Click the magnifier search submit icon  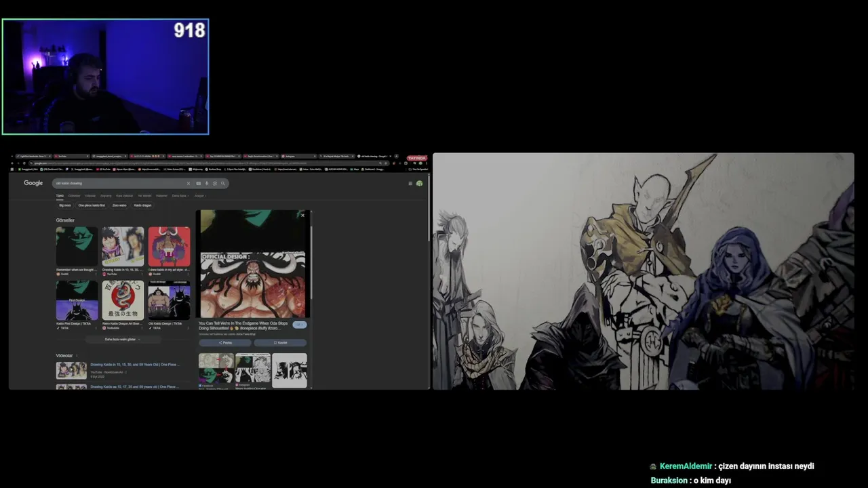click(222, 183)
